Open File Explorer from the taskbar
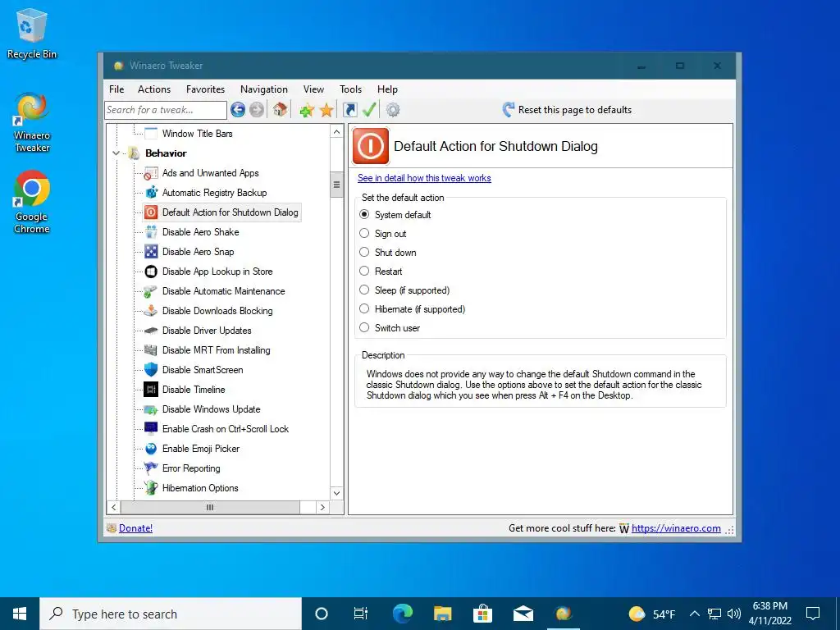 coord(442,614)
